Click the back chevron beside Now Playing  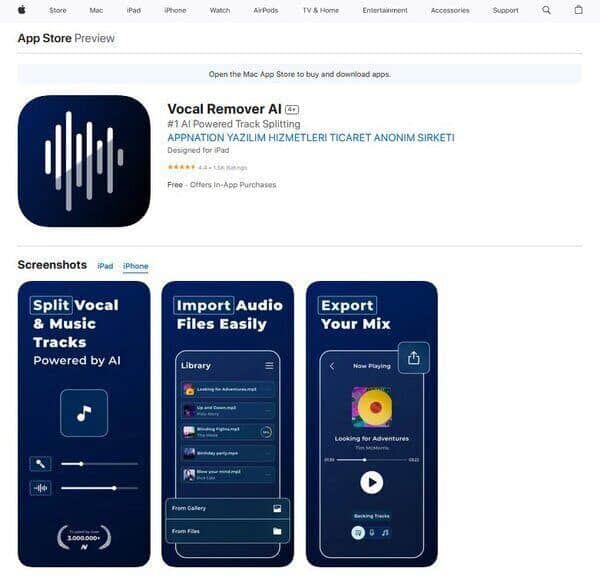pyautogui.click(x=332, y=366)
